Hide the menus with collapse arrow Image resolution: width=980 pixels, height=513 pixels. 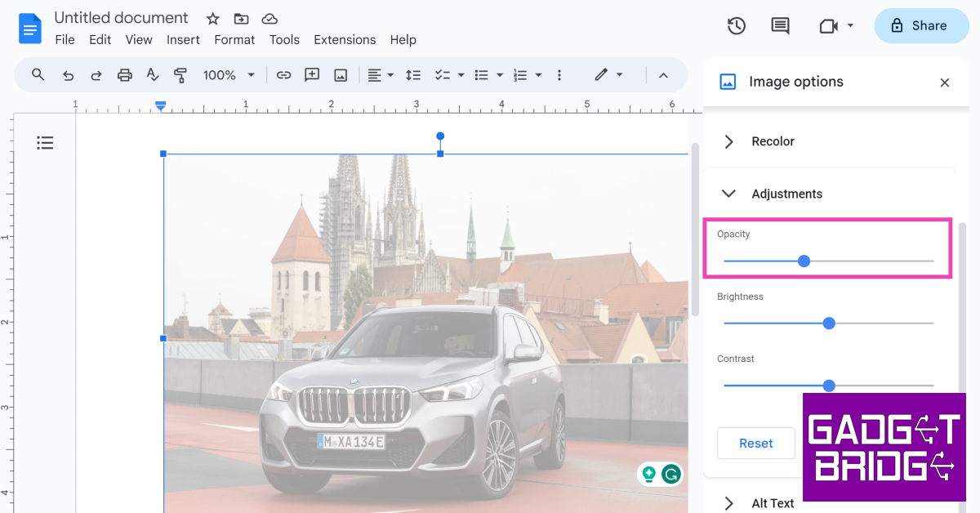(x=663, y=75)
